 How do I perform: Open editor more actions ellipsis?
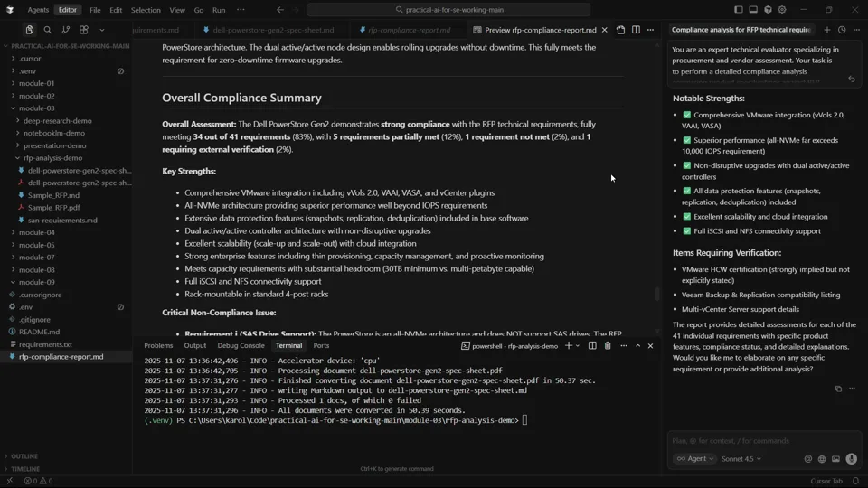(650, 30)
